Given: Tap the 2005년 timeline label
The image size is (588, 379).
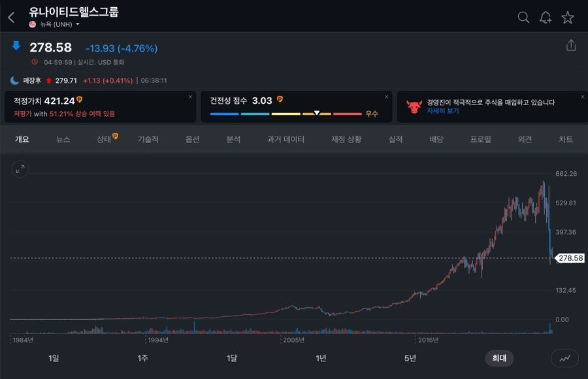Looking at the screenshot, I should (293, 340).
